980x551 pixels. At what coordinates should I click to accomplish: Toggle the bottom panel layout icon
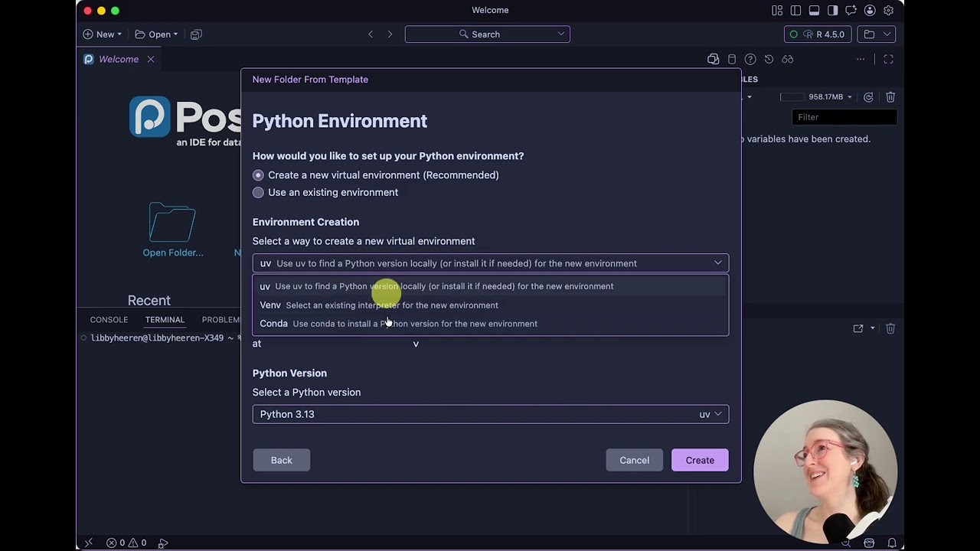click(x=814, y=11)
